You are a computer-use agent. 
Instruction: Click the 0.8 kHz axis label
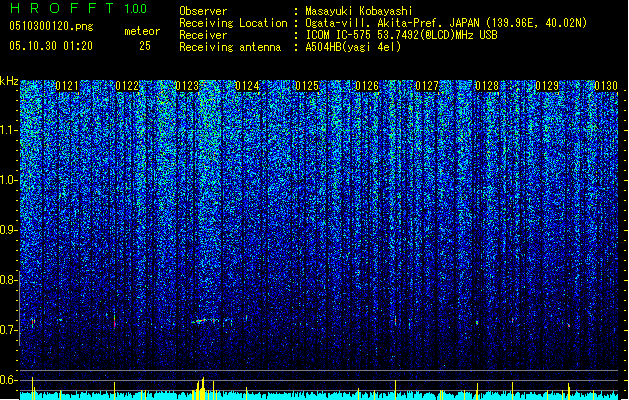coord(9,280)
